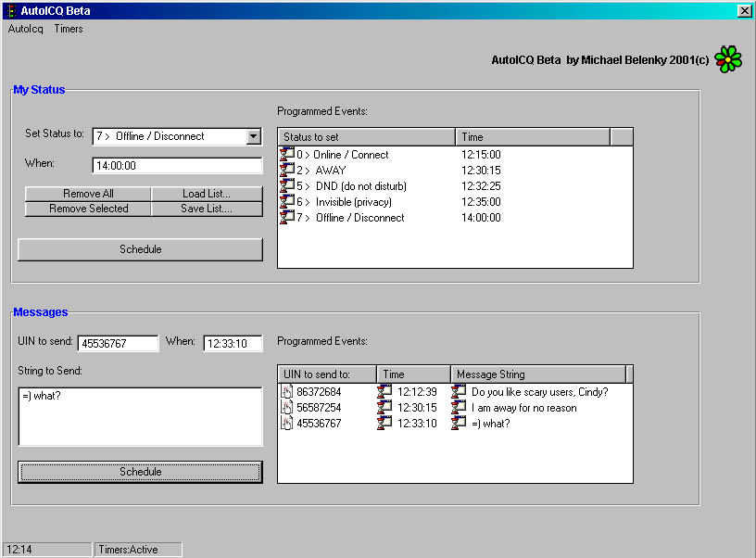
Task: Open the Set Status to dropdown arrow
Action: click(x=254, y=137)
